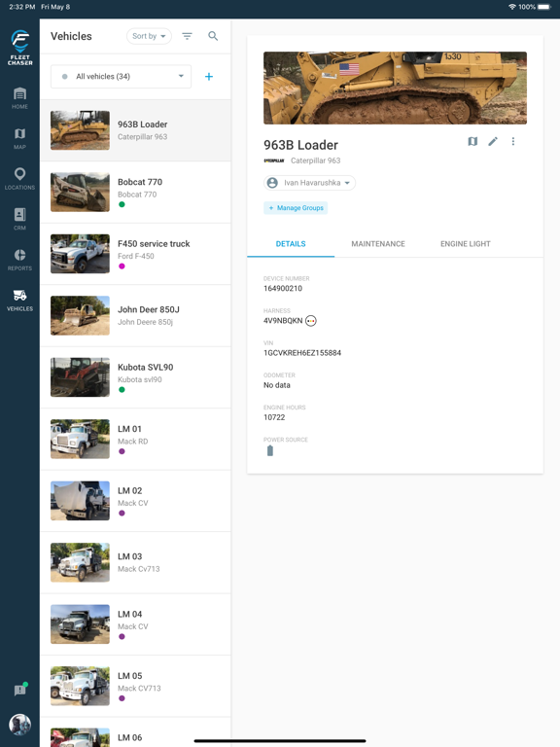The image size is (560, 747).
Task: Switch to the Maintenance tab
Action: point(378,244)
